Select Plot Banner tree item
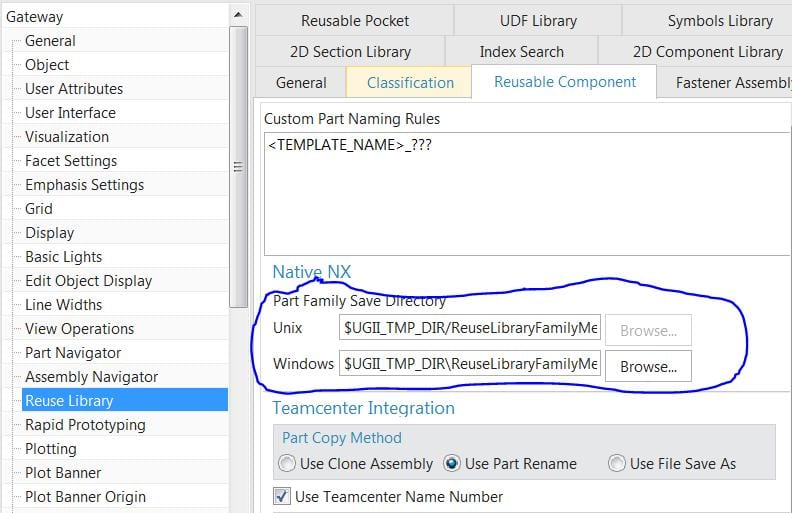 [x=63, y=473]
